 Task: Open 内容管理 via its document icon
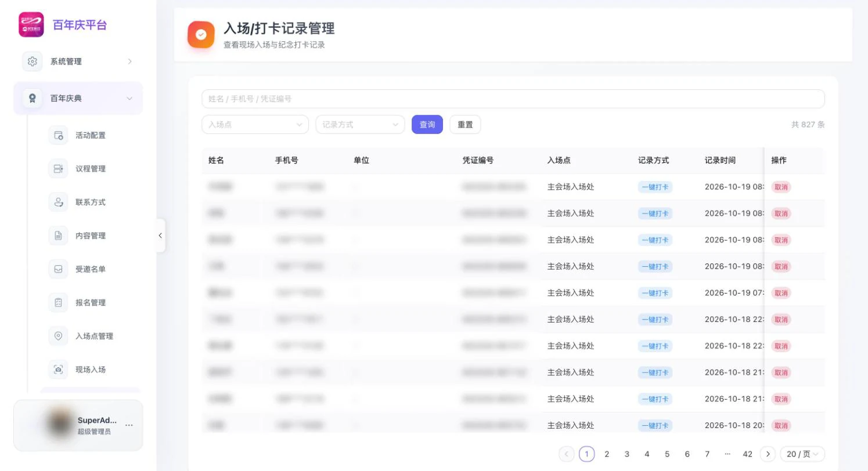click(x=58, y=236)
